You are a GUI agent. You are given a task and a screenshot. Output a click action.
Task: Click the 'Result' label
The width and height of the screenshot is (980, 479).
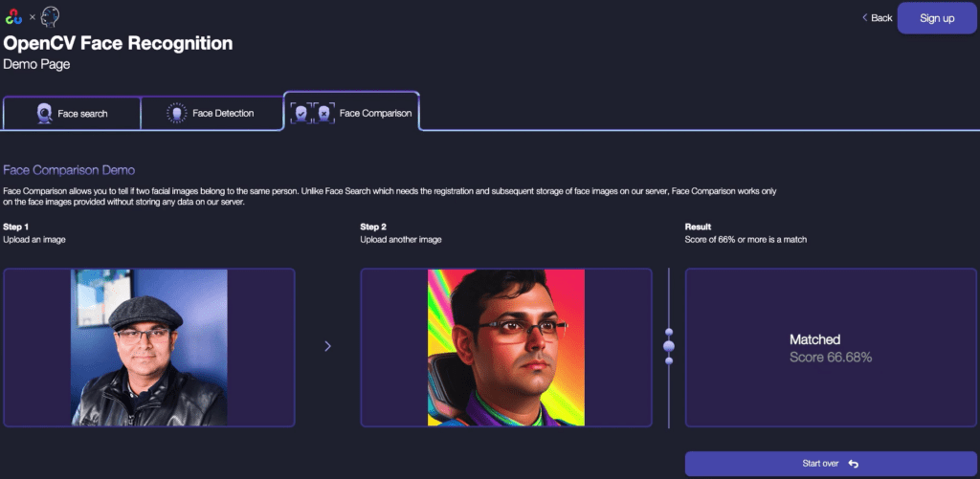point(698,227)
